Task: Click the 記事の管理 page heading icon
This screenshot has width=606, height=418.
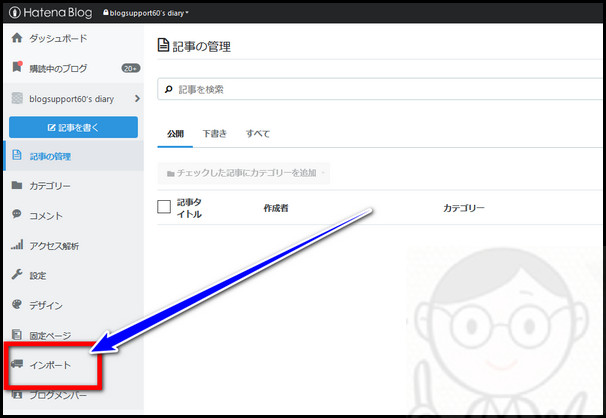Action: (x=163, y=45)
